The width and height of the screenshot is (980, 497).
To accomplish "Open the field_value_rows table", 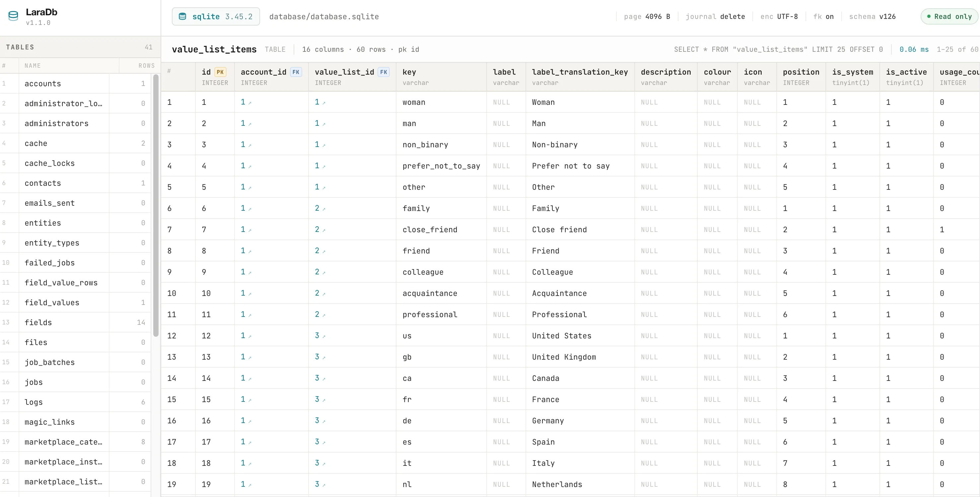I will click(75, 282).
